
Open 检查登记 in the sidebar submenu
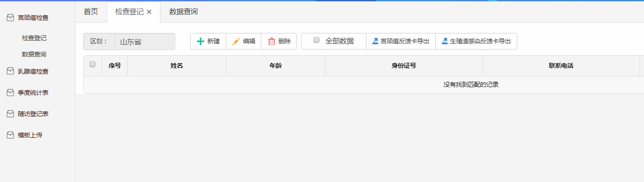click(x=34, y=38)
